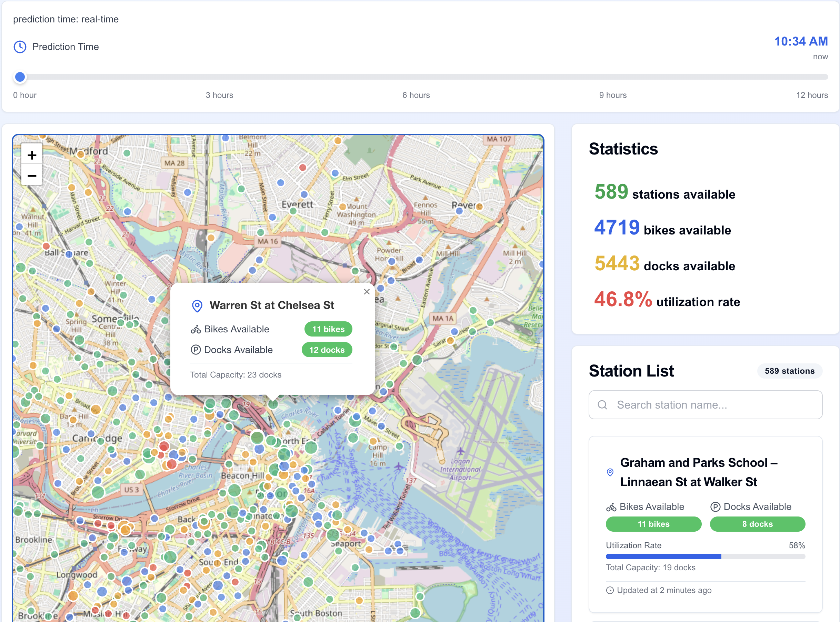Click the 589 stations badge
Viewport: 840px width, 622px height.
click(789, 371)
